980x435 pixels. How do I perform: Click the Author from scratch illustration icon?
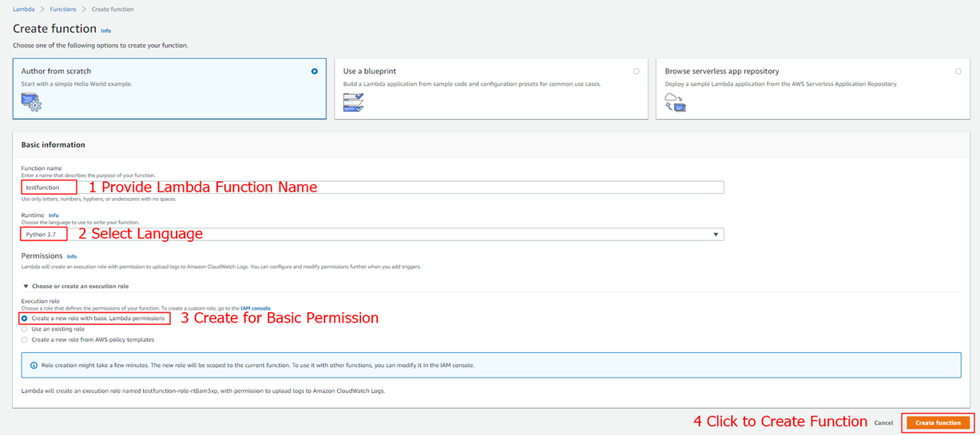click(x=32, y=101)
